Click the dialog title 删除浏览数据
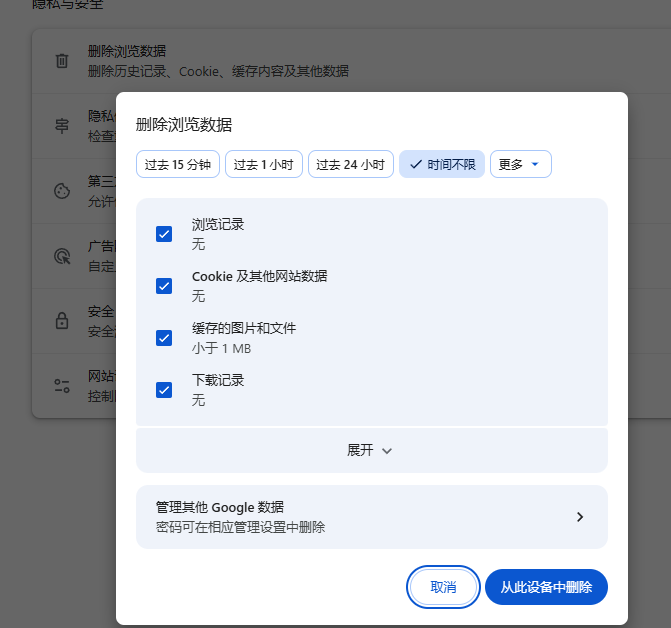Image resolution: width=671 pixels, height=628 pixels. coord(184,125)
